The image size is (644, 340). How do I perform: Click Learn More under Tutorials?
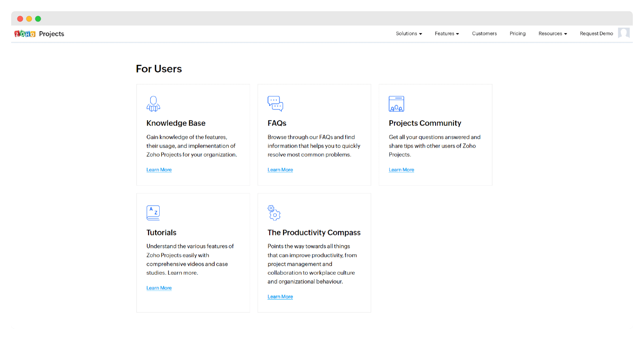(x=159, y=288)
